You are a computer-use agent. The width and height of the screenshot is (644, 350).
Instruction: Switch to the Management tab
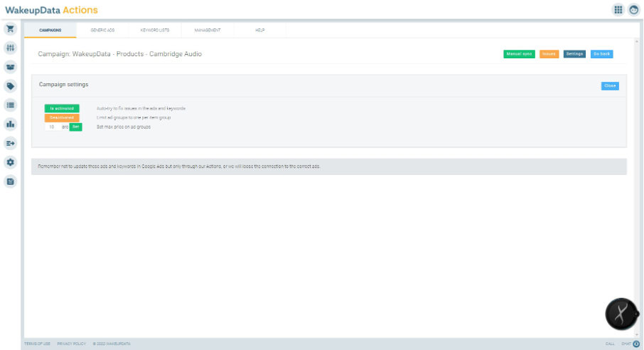pyautogui.click(x=208, y=30)
